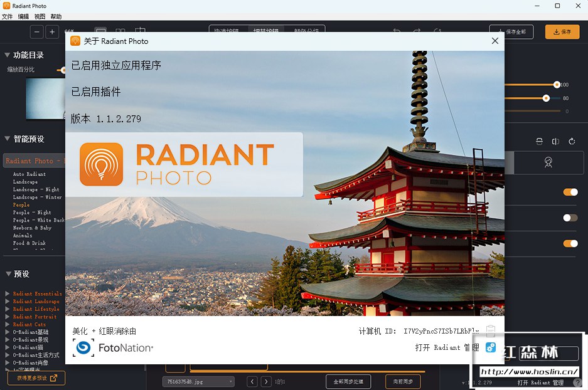
Task: Open the 75163758.jpg file dropdown
Action: coord(198,382)
